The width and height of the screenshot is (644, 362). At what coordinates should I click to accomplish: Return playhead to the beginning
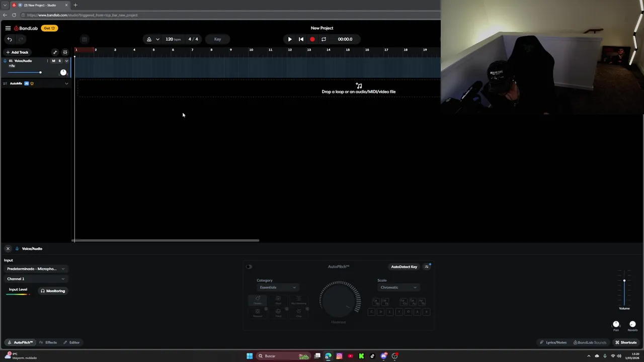tap(301, 39)
